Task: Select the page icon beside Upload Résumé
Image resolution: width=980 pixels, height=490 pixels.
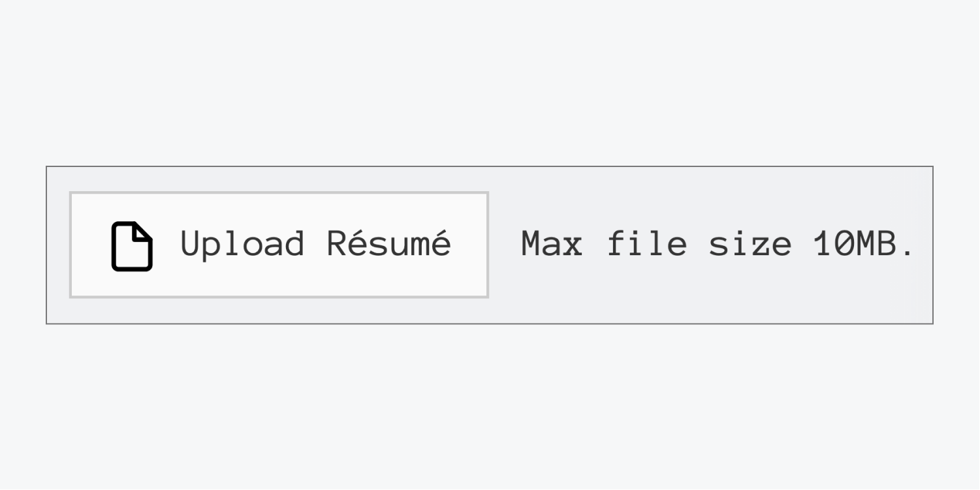Action: [x=132, y=246]
